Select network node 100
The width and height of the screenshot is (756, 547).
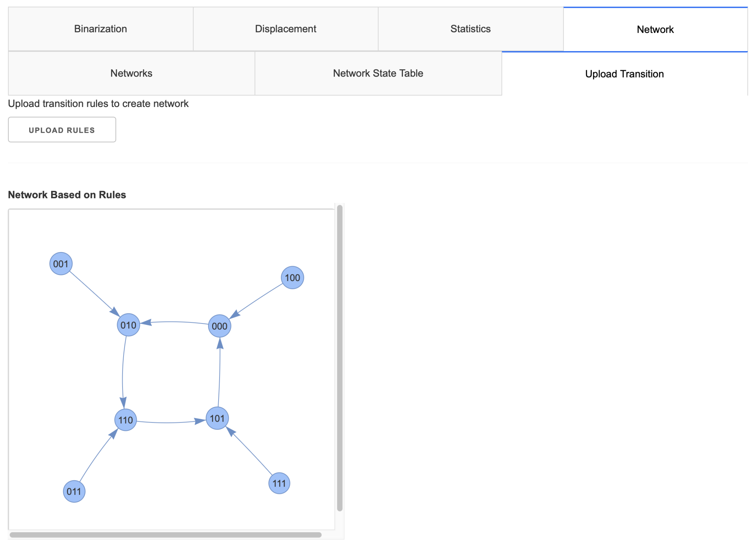click(x=292, y=277)
